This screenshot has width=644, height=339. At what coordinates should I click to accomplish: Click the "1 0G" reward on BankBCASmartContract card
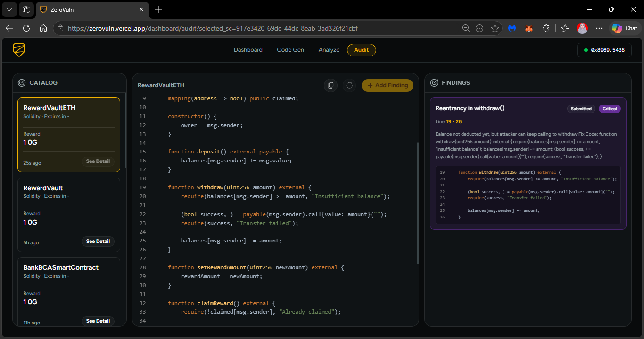pos(30,302)
